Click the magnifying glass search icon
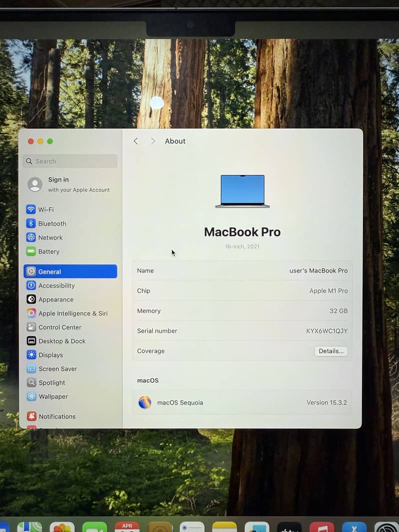Screen dimensions: 399x532 point(29,161)
